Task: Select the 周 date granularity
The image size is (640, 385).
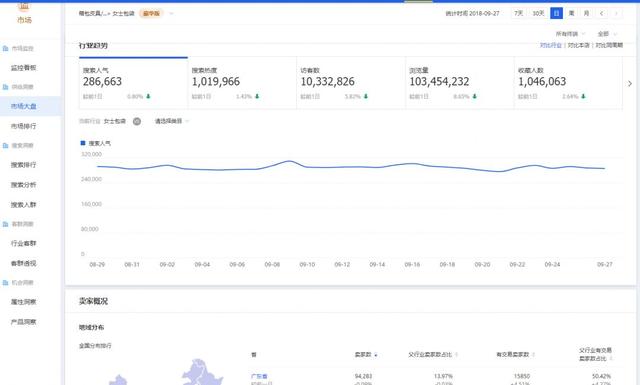Action: click(571, 13)
